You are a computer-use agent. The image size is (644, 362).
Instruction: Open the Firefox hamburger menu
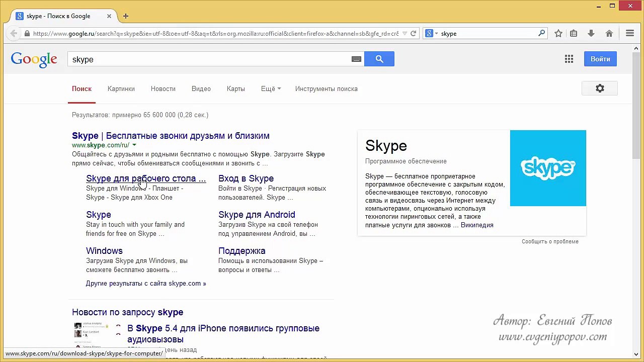point(630,34)
